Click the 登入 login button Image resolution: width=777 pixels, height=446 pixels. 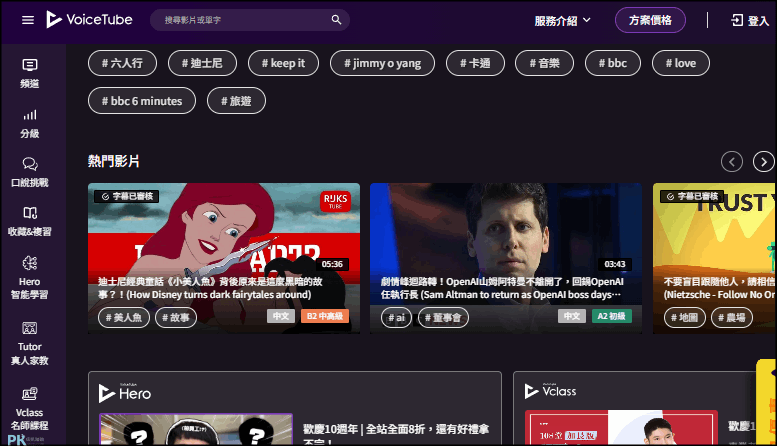pyautogui.click(x=750, y=20)
